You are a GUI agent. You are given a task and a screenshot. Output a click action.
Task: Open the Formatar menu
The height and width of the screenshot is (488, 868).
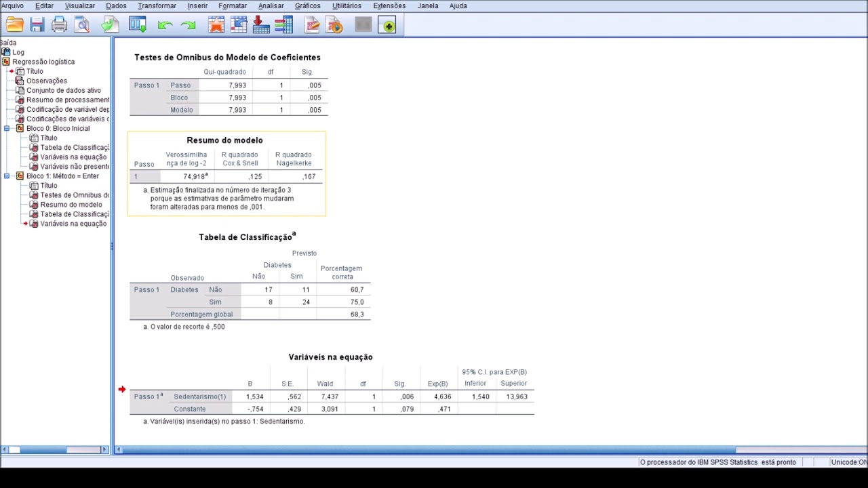233,5
